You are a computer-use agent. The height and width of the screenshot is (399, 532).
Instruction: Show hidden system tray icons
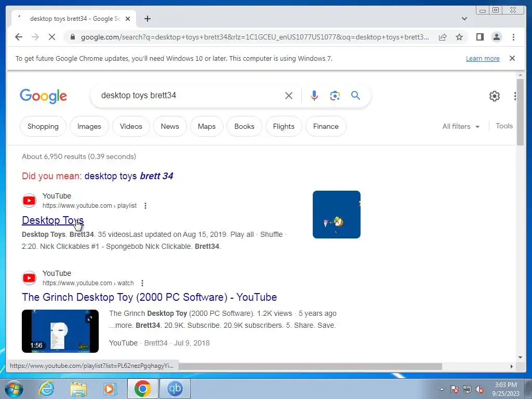[x=442, y=389]
